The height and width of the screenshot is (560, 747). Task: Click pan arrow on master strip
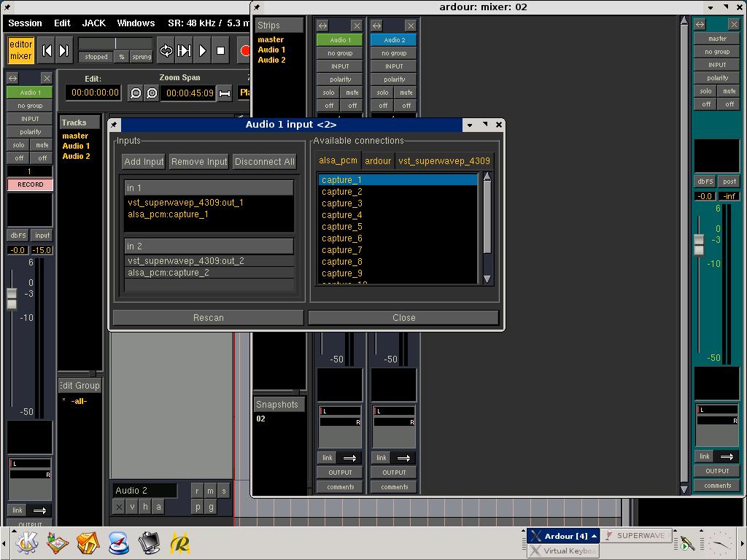[x=727, y=456]
